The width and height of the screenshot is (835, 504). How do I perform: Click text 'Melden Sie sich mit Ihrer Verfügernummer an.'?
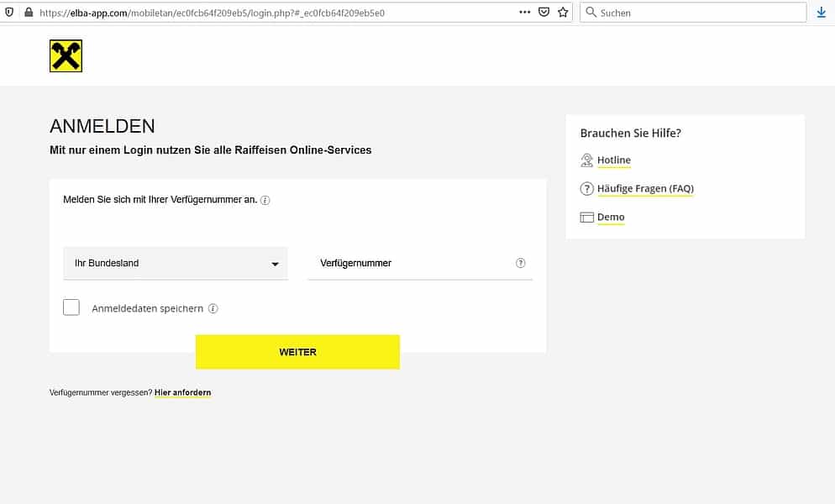click(160, 200)
